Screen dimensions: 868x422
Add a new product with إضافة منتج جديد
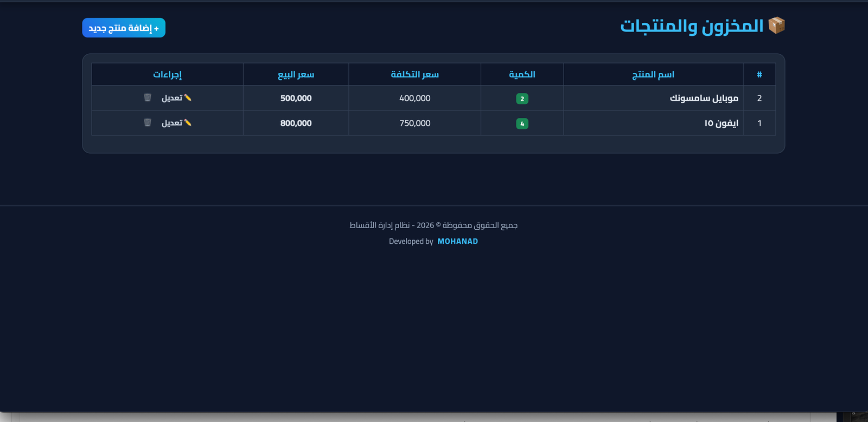(x=124, y=28)
